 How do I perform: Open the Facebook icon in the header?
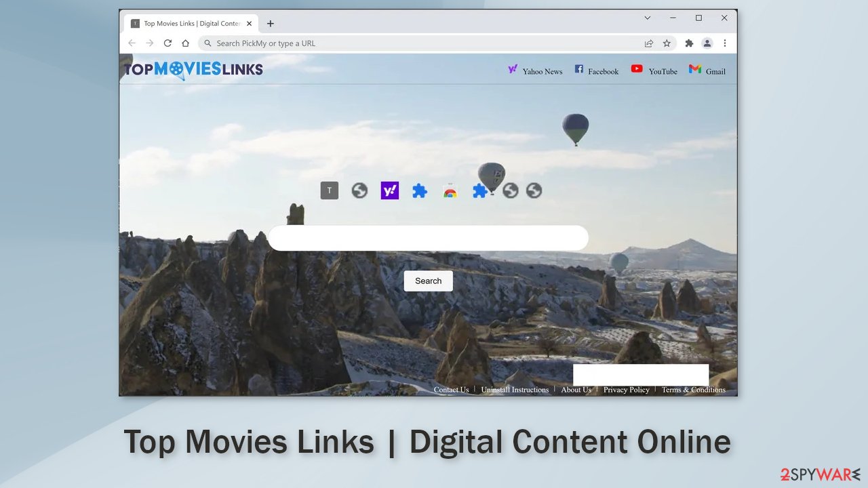tap(578, 69)
